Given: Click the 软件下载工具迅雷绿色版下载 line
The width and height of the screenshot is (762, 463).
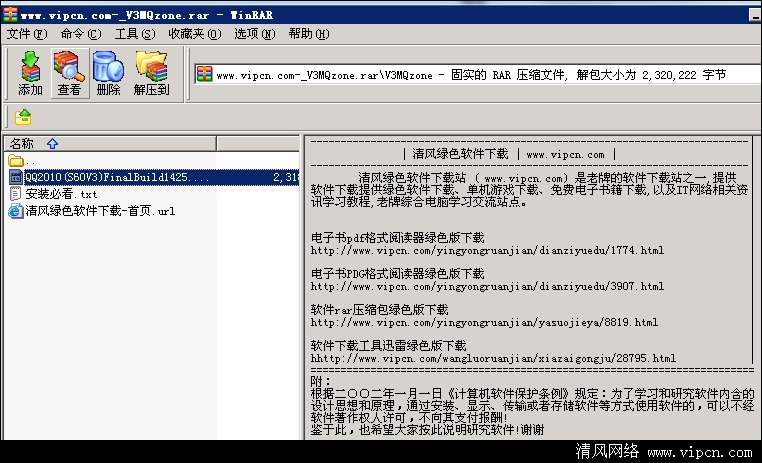Looking at the screenshot, I should 388,345.
